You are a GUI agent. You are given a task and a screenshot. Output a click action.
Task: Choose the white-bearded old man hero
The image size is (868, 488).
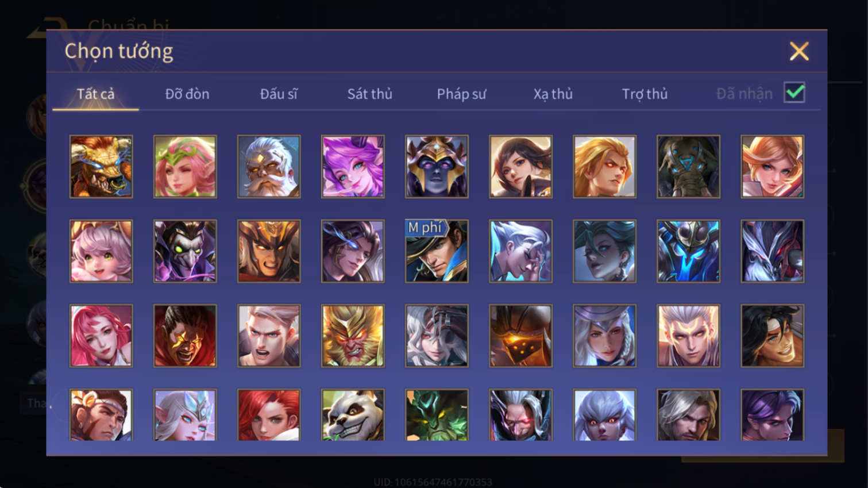[x=269, y=167]
